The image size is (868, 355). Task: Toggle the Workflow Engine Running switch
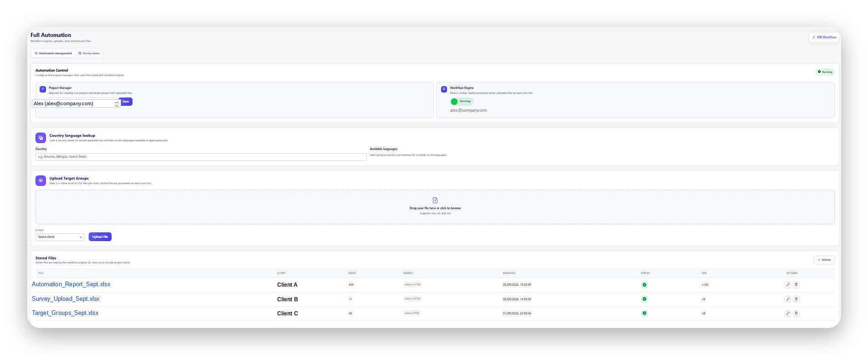tap(462, 102)
